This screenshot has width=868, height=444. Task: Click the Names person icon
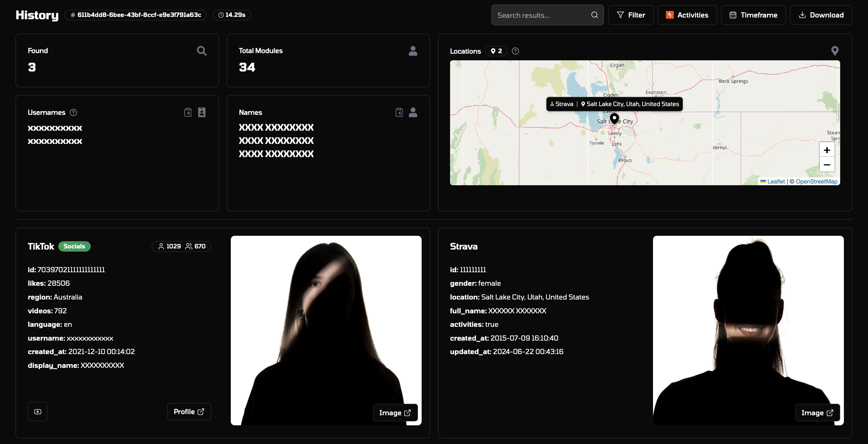point(413,112)
